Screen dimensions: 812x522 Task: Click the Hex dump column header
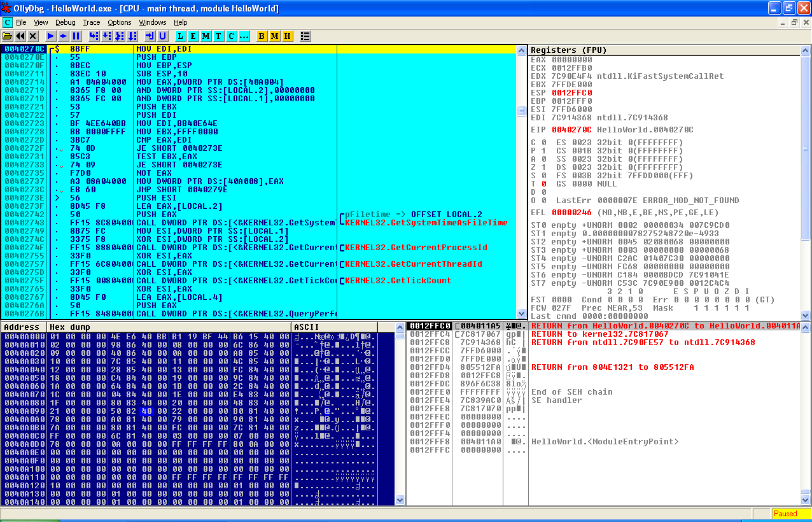[169, 327]
